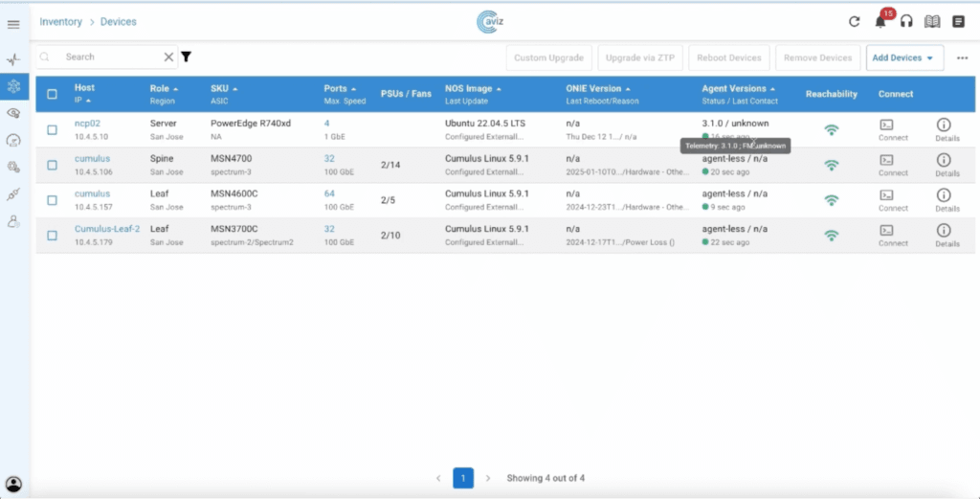
Task: View Details info icon for Cumulus-Leaf-2
Action: (x=944, y=230)
